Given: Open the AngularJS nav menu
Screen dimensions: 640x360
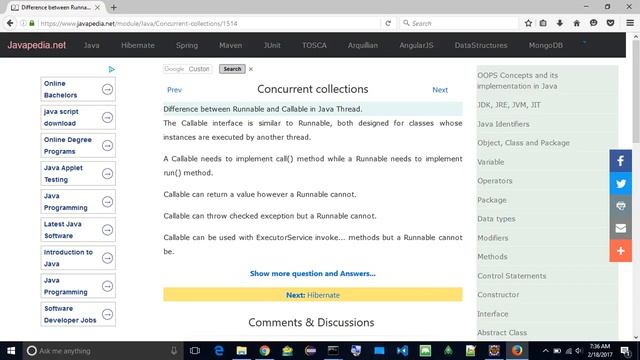Looking at the screenshot, I should [416, 45].
